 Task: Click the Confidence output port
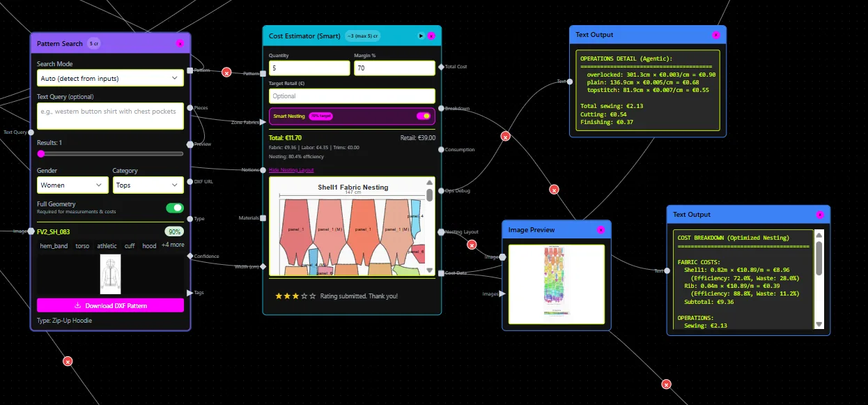tap(189, 256)
